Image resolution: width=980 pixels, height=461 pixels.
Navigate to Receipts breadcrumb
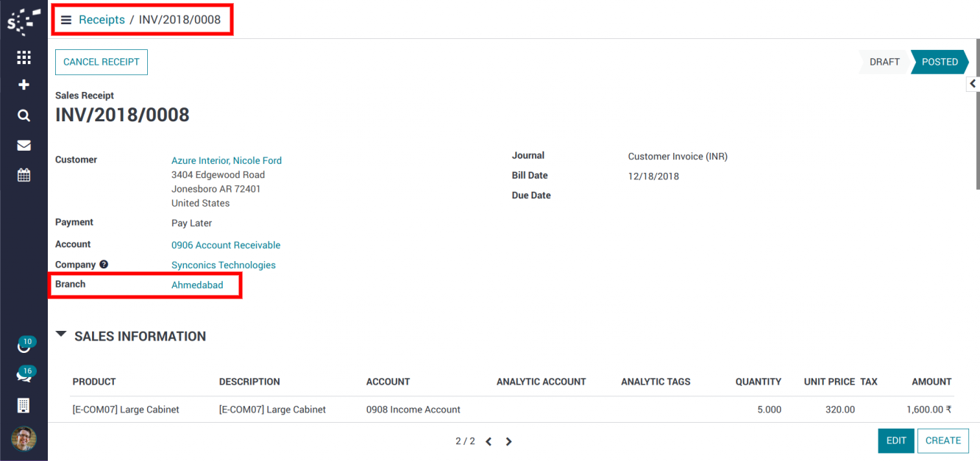[102, 20]
